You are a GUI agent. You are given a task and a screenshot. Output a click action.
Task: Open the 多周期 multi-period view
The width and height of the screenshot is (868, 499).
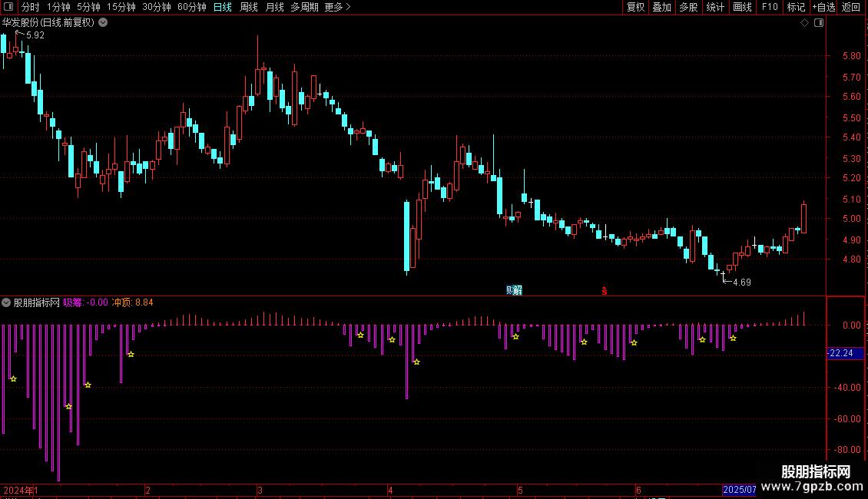tap(304, 7)
